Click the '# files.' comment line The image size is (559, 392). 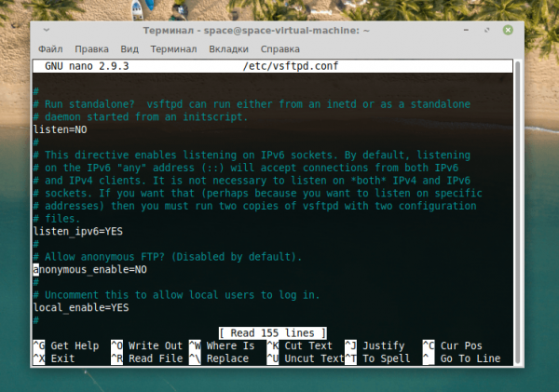(x=57, y=219)
